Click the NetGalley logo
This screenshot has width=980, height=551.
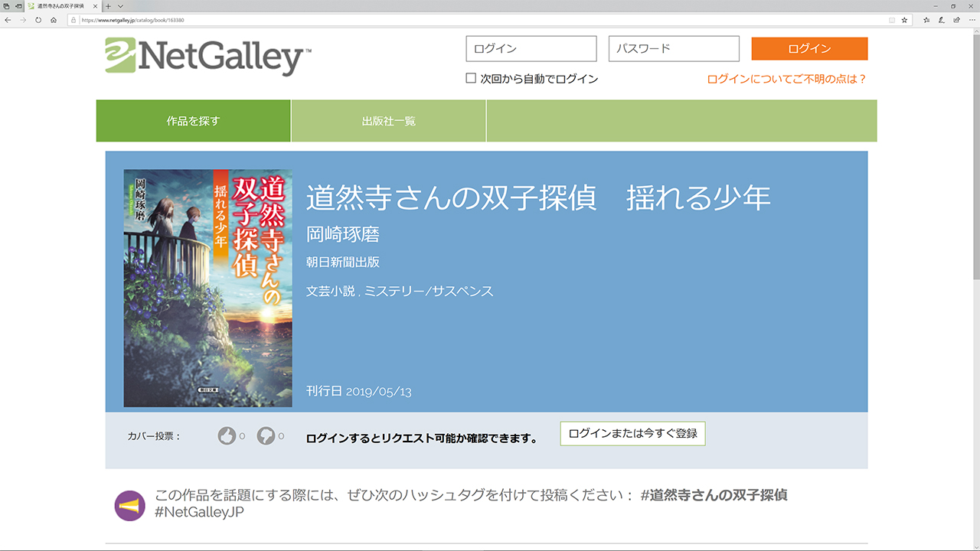click(x=208, y=56)
